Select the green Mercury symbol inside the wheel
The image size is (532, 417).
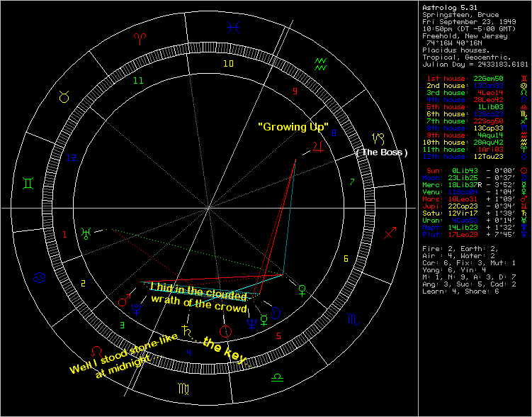tap(264, 320)
